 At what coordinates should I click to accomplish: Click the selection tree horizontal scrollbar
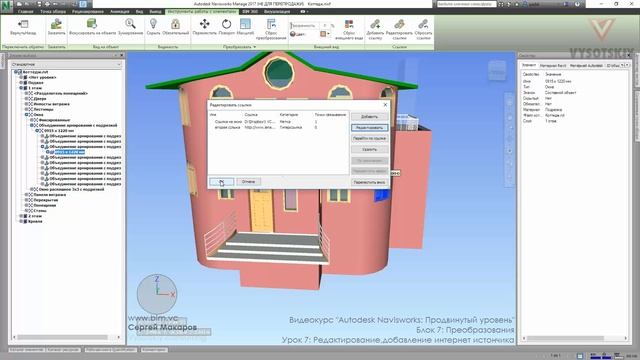(x=62, y=337)
